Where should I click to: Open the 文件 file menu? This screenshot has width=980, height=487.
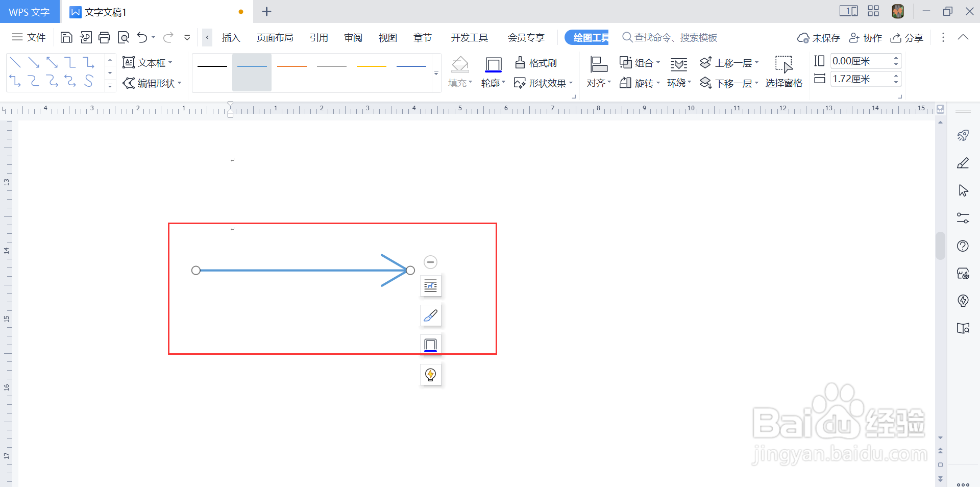(29, 37)
